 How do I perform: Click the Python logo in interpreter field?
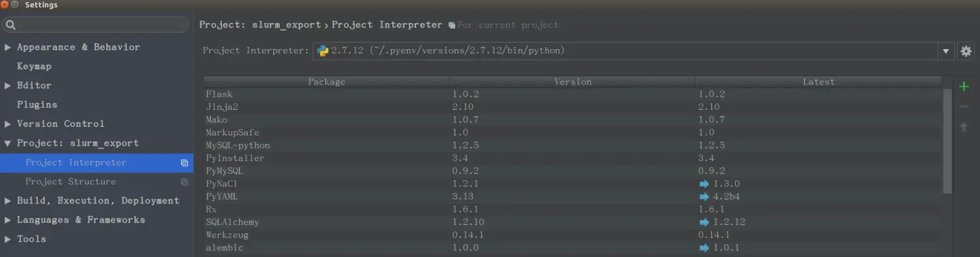click(x=323, y=50)
